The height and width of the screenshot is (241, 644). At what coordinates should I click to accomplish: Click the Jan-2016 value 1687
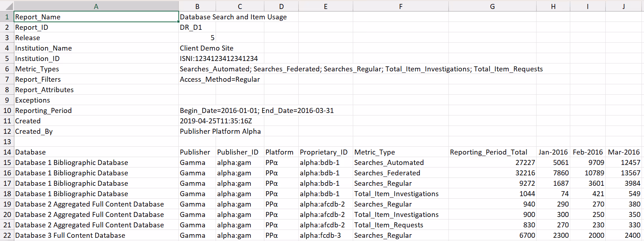(x=553, y=183)
